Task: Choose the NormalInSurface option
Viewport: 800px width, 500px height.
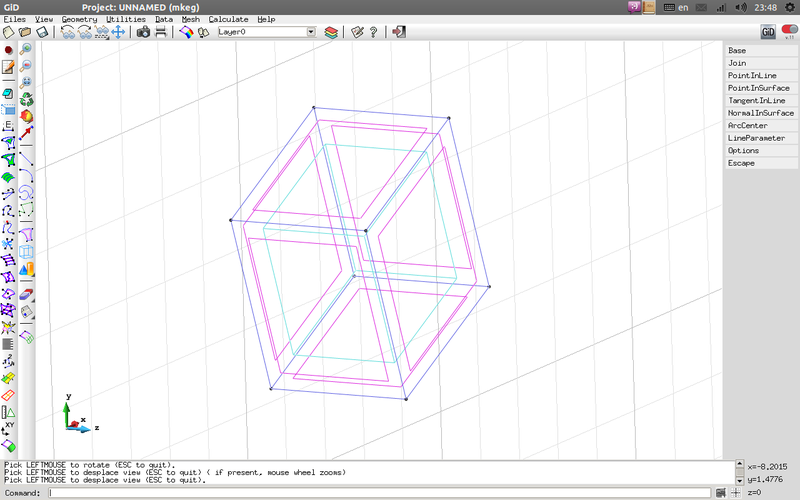Action: 761,113
